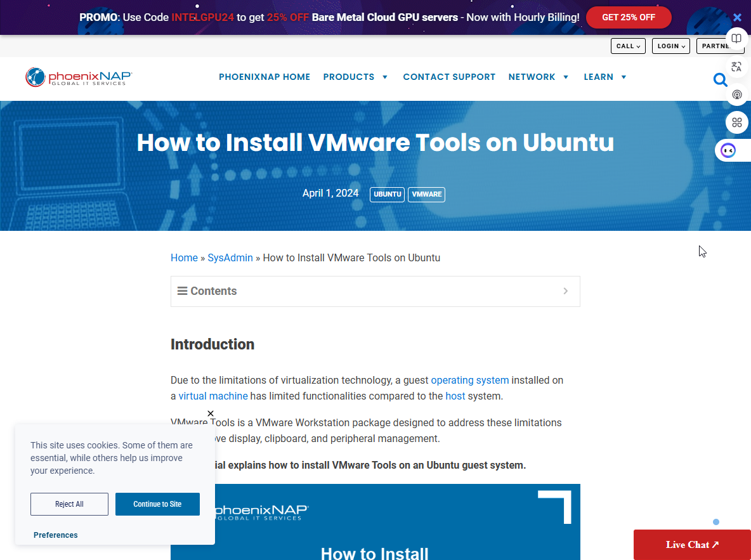Open the LOGIN dropdown
This screenshot has width=751, height=560.
[x=670, y=46]
